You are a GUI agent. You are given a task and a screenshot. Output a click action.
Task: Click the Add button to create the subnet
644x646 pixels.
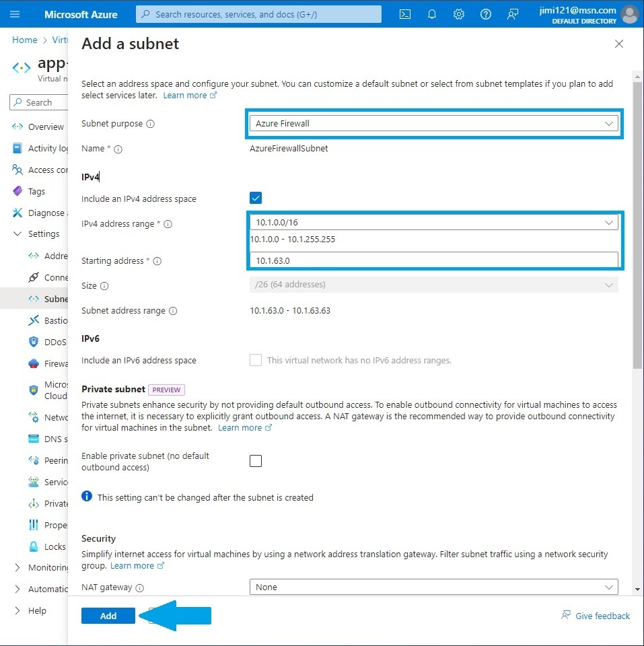pos(108,615)
